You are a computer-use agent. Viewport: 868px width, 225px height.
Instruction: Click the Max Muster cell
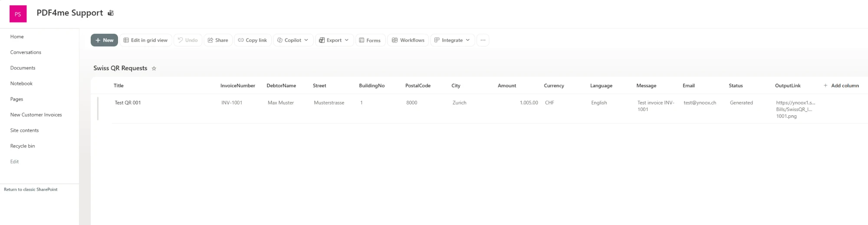(281, 103)
